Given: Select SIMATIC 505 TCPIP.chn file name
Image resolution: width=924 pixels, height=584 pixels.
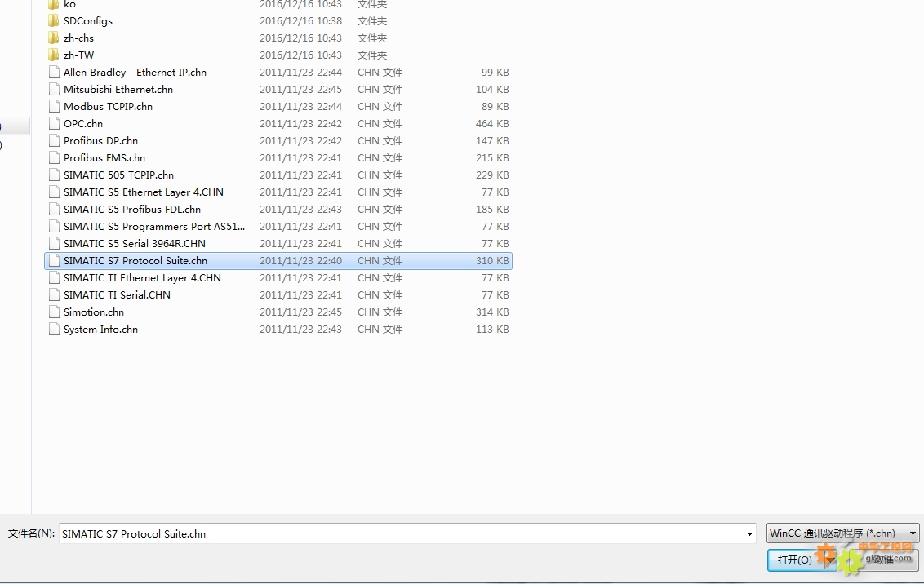Looking at the screenshot, I should [x=118, y=175].
